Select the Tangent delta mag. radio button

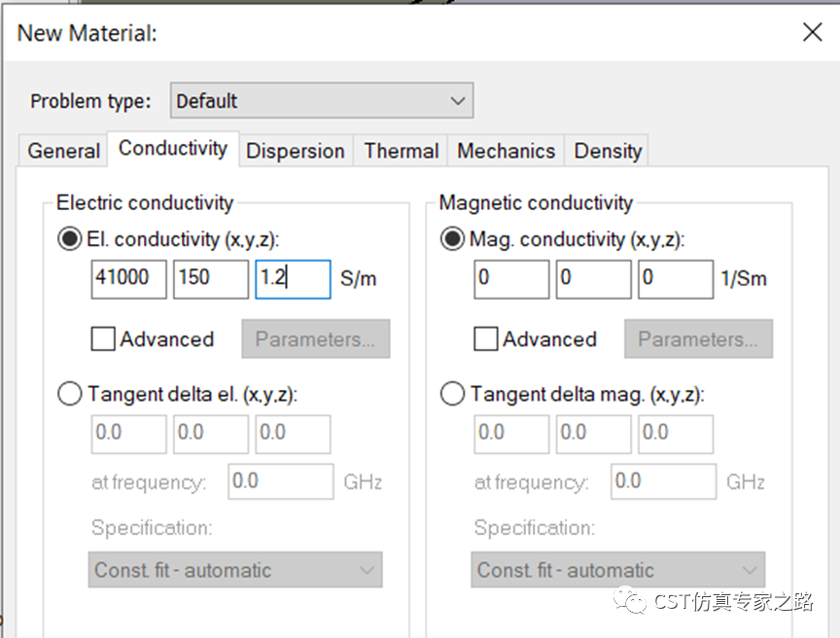point(452,394)
